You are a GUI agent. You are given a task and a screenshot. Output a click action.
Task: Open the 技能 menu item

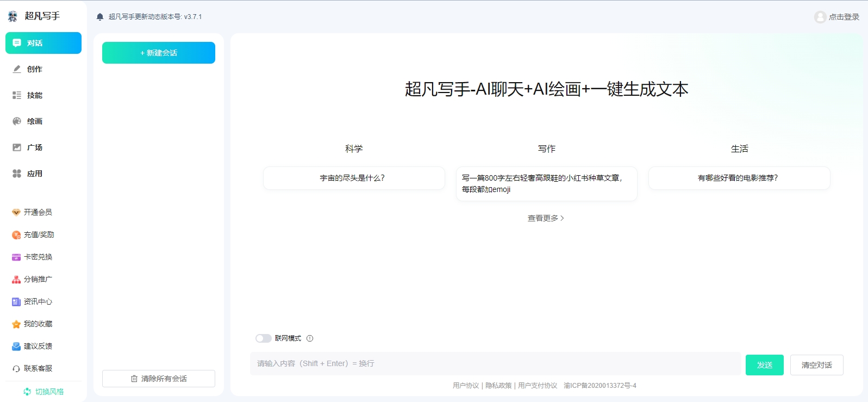pos(43,95)
